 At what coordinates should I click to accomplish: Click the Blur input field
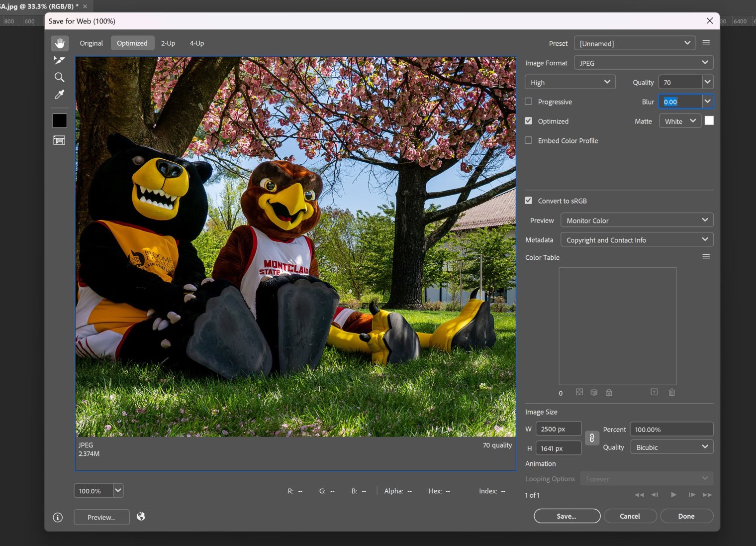pyautogui.click(x=681, y=102)
